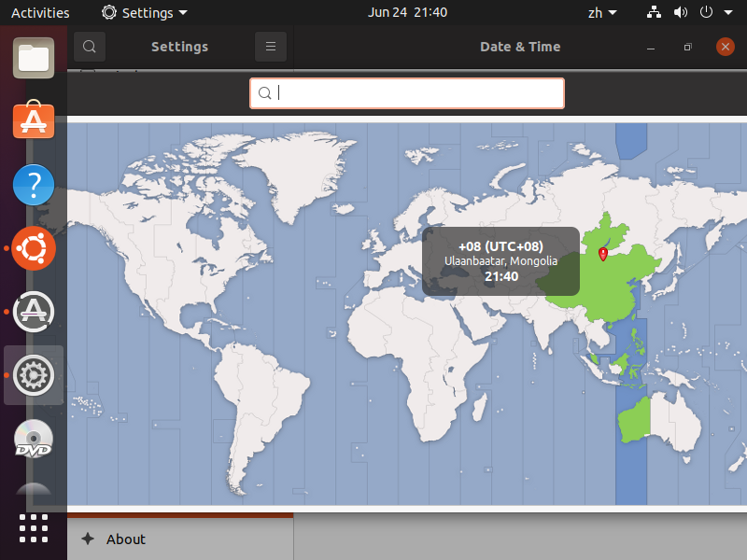Screen dimensions: 747x560
Task: Click the red location pin on map
Action: [x=602, y=254]
